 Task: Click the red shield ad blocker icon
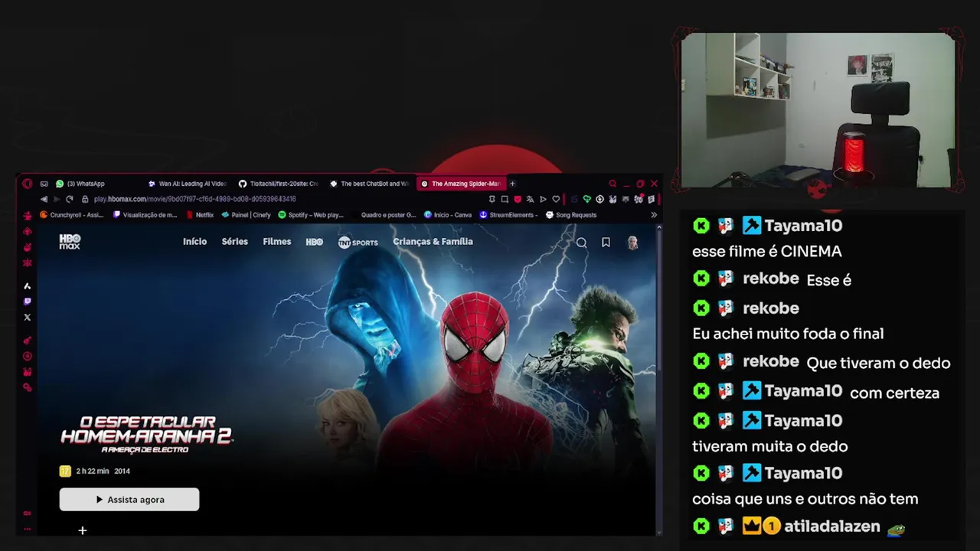point(518,199)
